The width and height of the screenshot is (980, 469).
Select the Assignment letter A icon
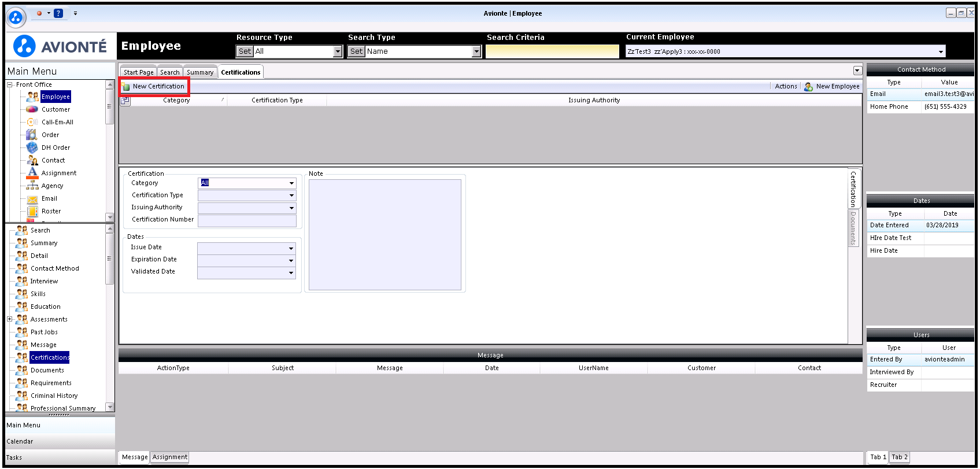(x=32, y=173)
